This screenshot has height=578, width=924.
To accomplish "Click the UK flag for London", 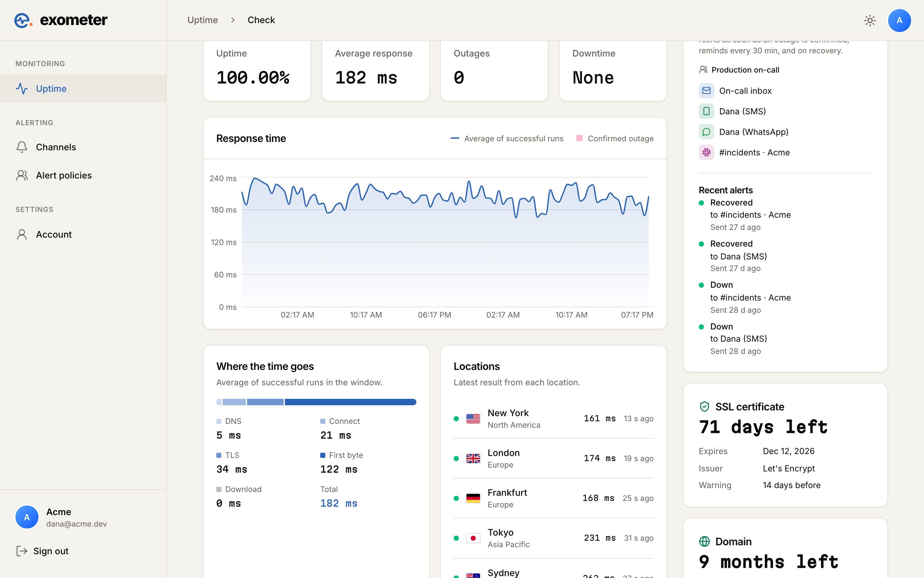I will (x=473, y=458).
